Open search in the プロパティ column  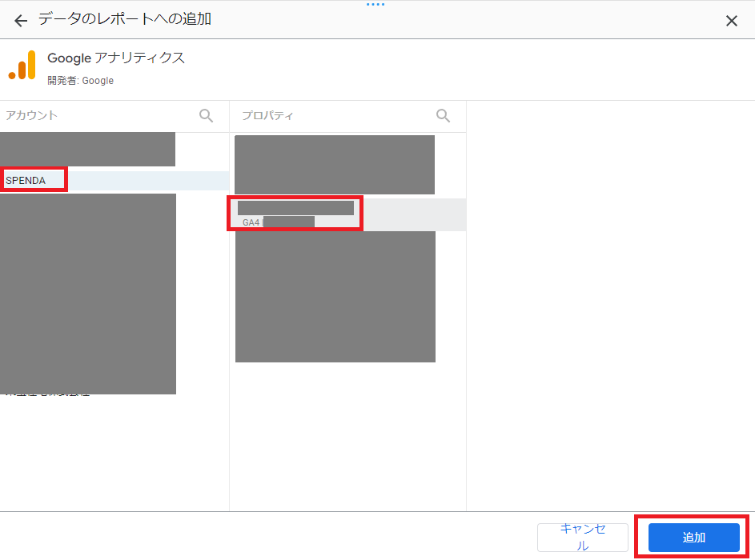click(x=443, y=116)
